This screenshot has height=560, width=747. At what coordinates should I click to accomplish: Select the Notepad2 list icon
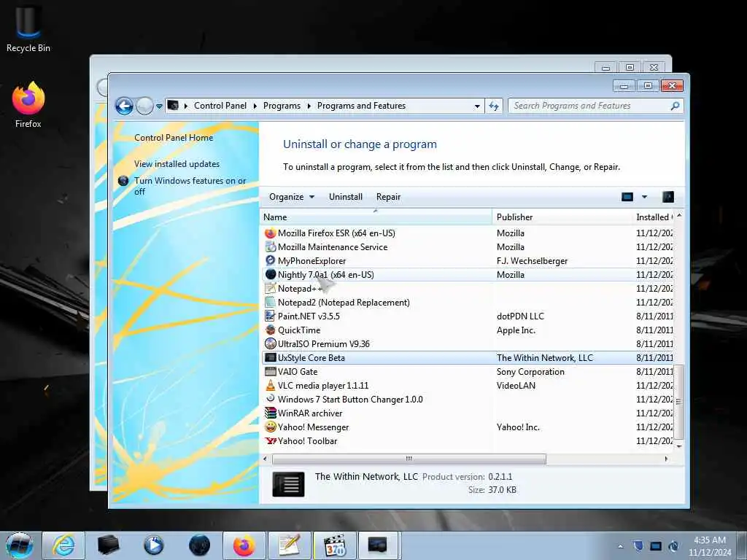(x=270, y=303)
